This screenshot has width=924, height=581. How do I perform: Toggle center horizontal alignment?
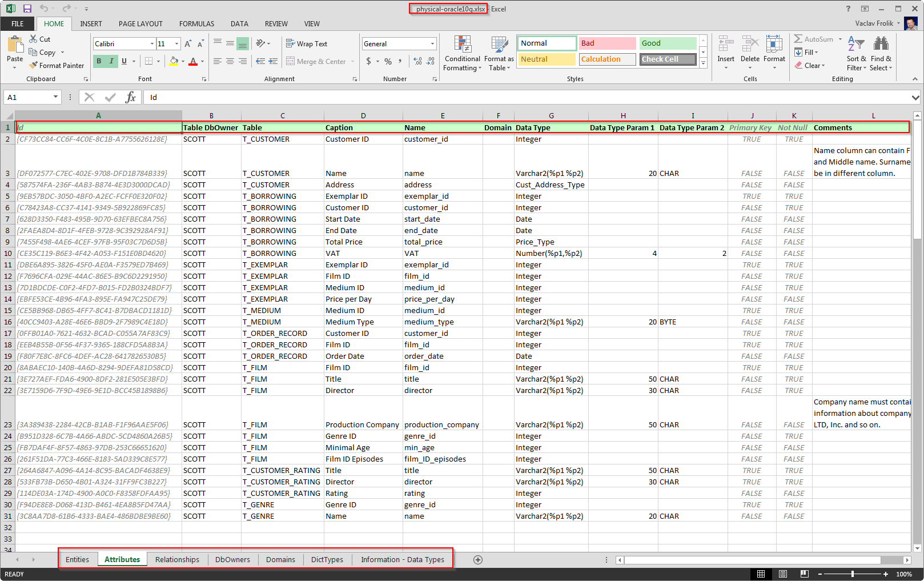pyautogui.click(x=230, y=61)
